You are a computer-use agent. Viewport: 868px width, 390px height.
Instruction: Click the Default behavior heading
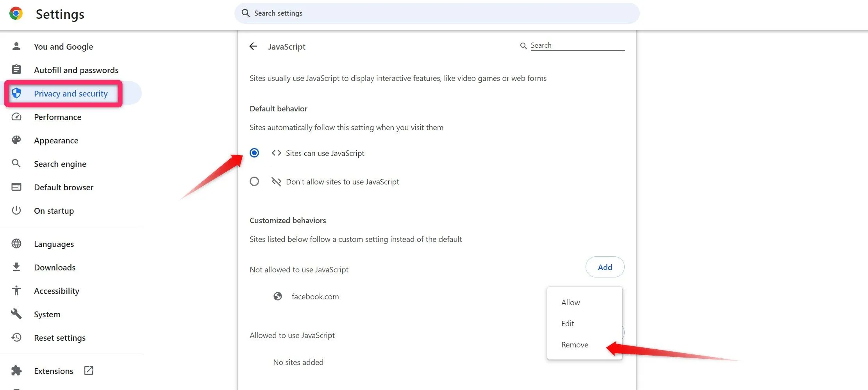[x=279, y=109]
